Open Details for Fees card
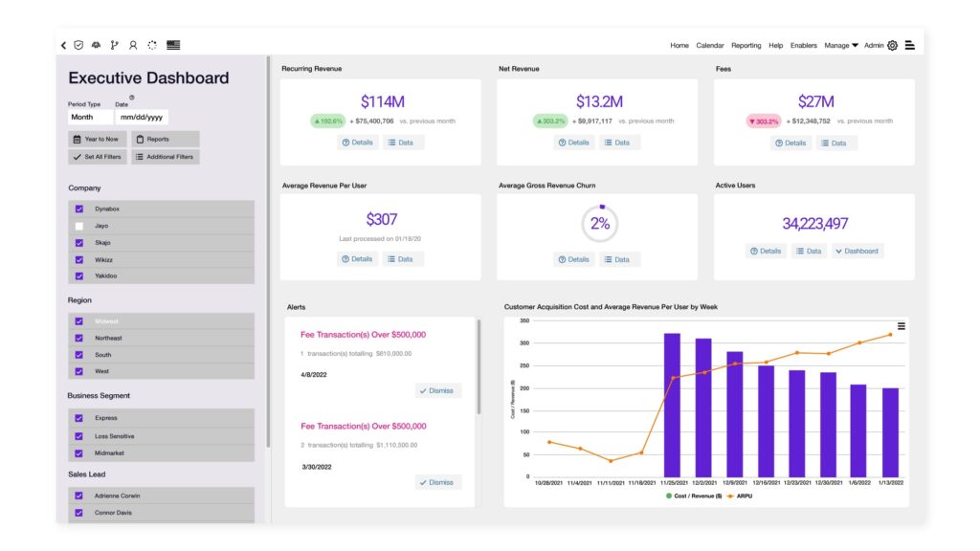Screen dimensions: 980x551 (791, 143)
